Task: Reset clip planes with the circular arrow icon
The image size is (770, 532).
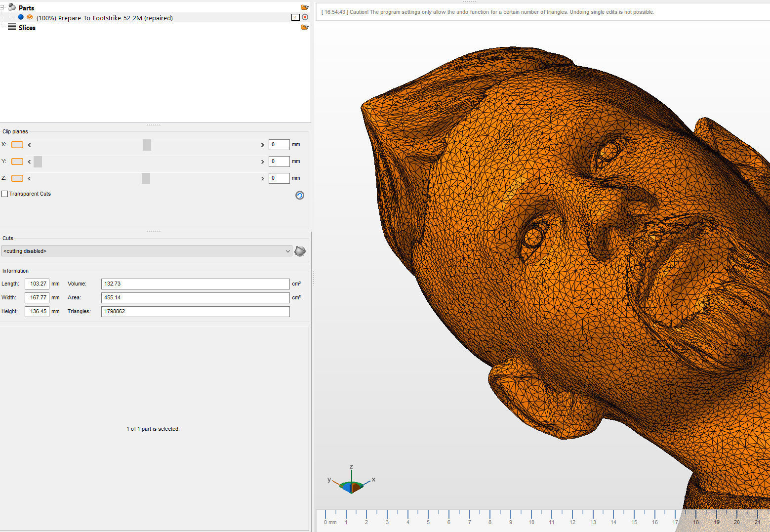Action: click(300, 195)
